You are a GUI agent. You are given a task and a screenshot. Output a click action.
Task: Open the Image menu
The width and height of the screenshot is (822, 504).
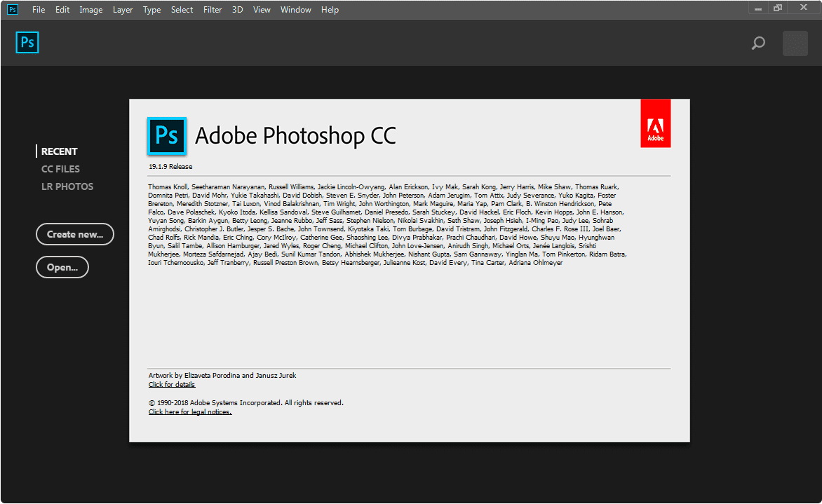(x=90, y=9)
